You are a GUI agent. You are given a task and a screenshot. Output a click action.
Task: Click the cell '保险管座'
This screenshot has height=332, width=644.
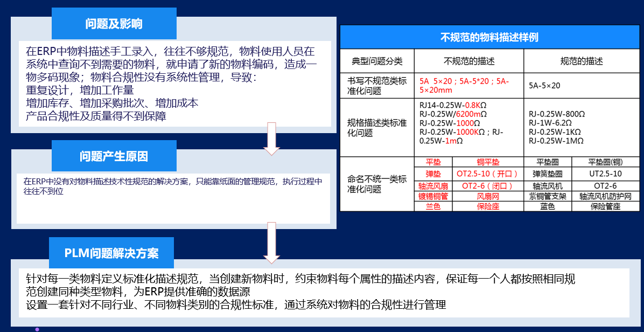[605, 206]
